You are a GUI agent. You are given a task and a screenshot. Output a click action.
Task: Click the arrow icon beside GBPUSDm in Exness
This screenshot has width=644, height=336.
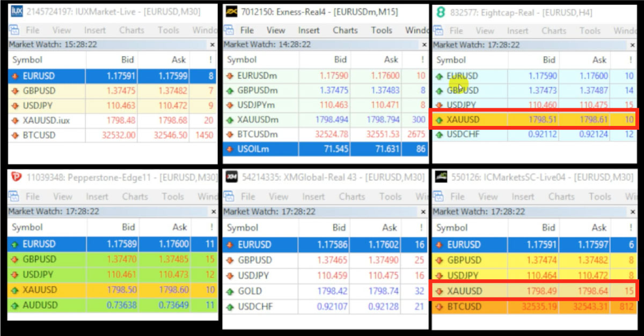click(x=231, y=91)
